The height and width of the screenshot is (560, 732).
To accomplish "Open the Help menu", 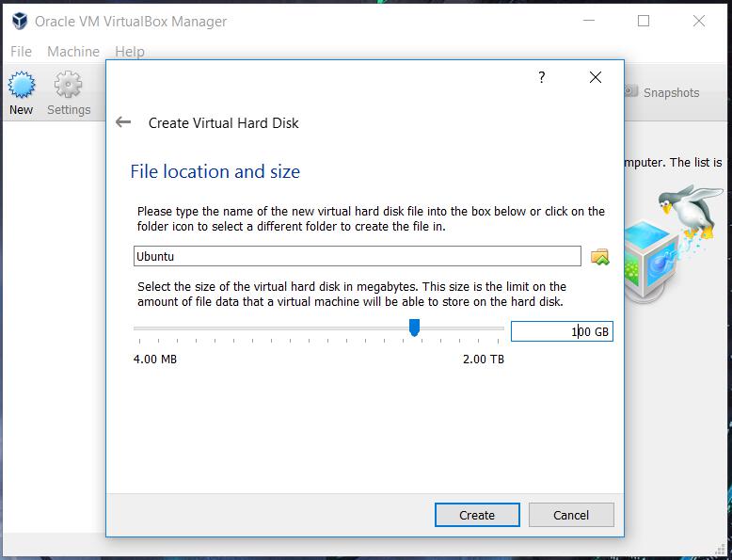I will click(x=130, y=52).
